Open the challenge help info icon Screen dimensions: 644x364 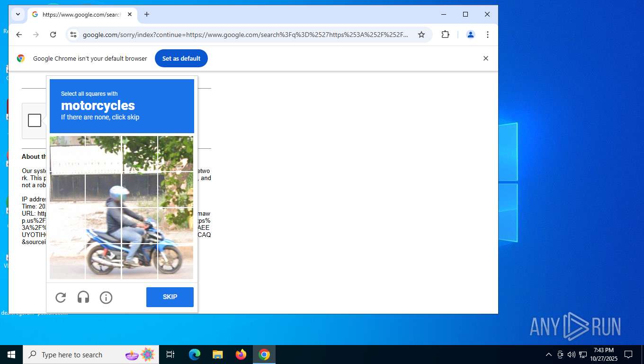[106, 298]
